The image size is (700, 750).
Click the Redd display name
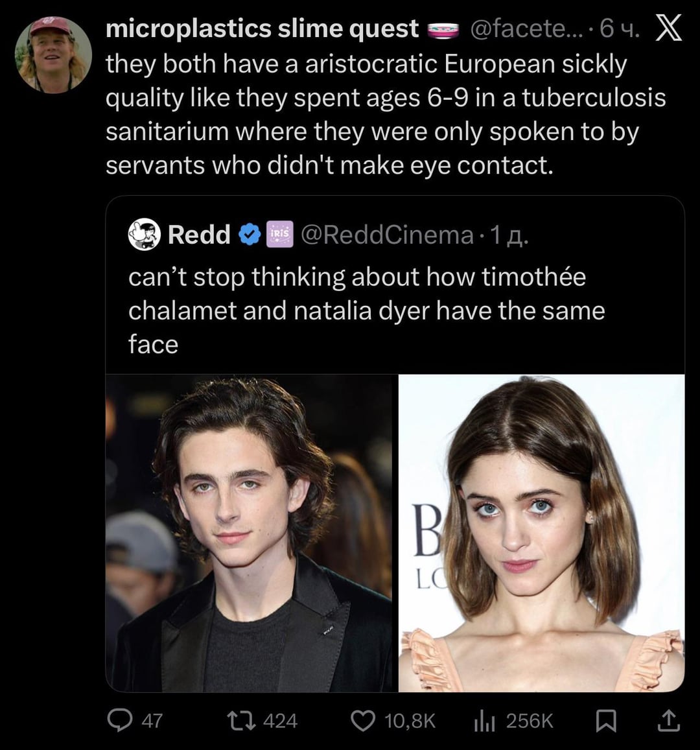click(198, 235)
